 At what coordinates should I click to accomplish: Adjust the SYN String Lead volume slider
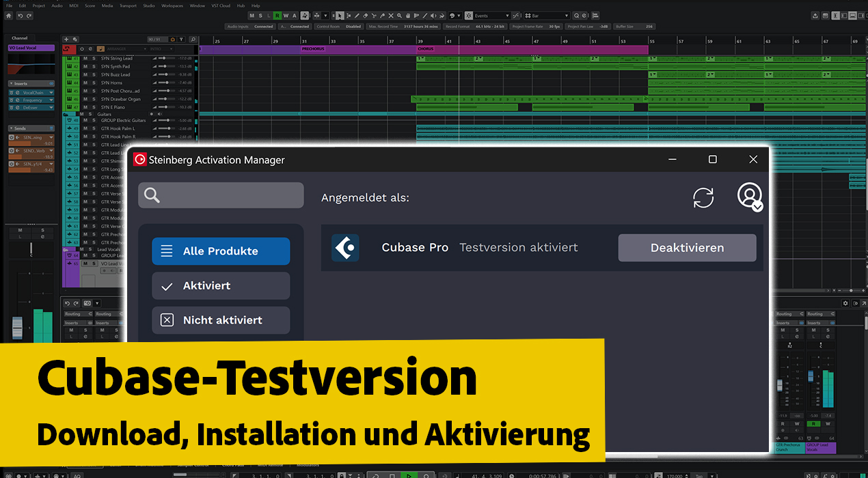(x=166, y=58)
